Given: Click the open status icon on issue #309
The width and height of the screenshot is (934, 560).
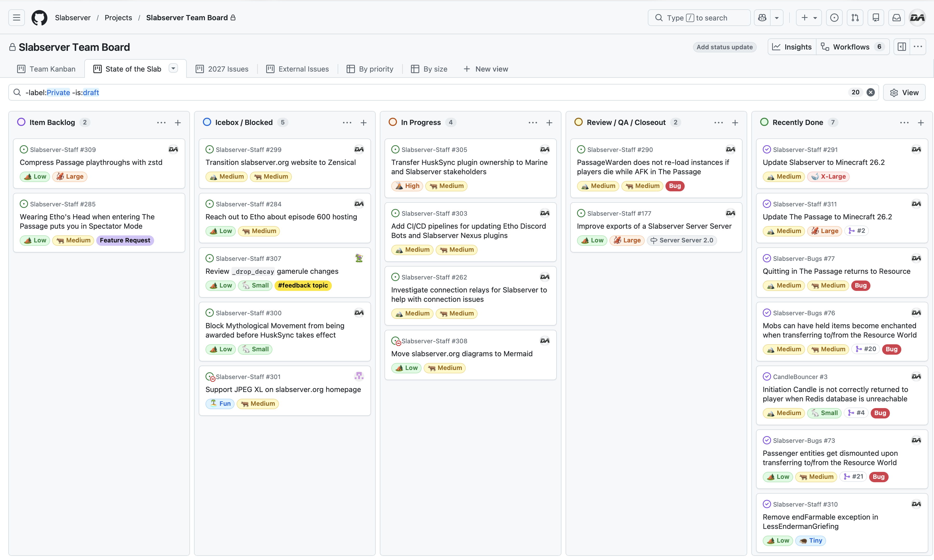Looking at the screenshot, I should point(24,149).
